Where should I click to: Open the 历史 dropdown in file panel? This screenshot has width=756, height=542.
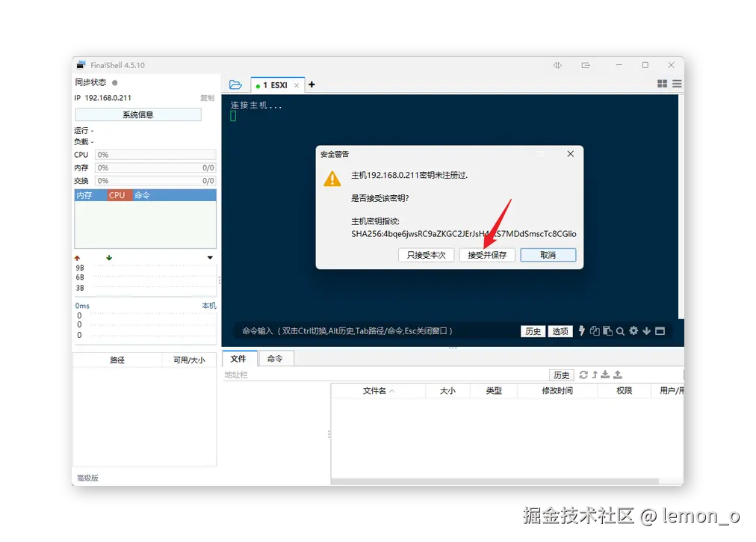coord(561,375)
